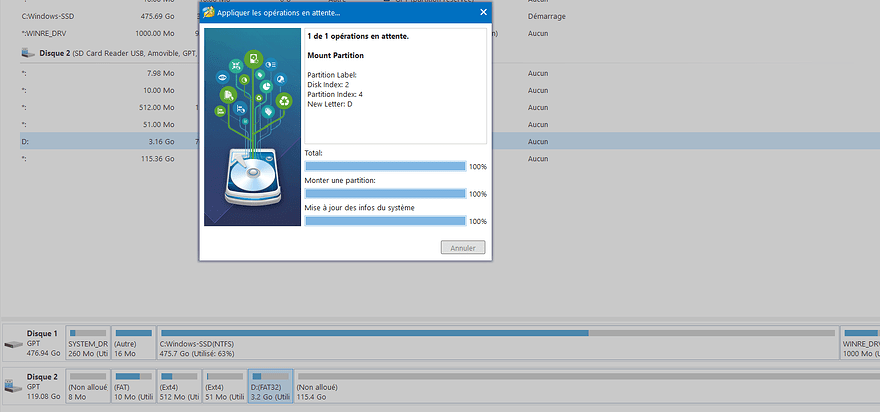Click the MiniTool app icon in dialog title bar

(208, 12)
